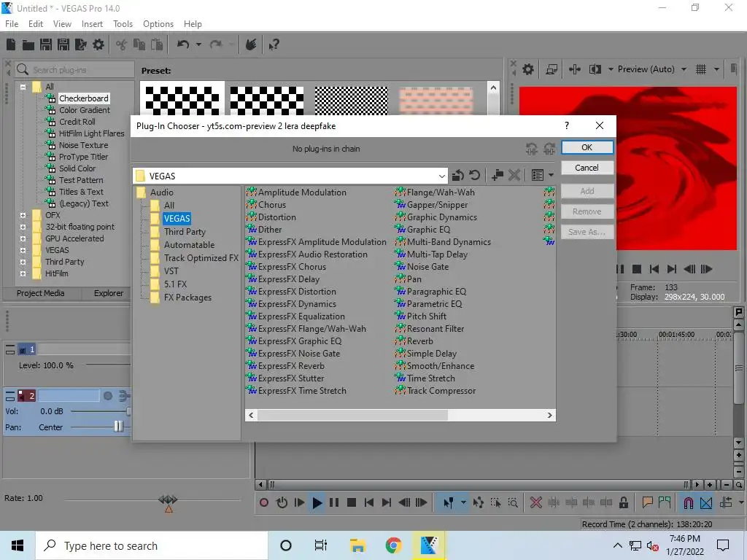This screenshot has width=747, height=560.
Task: Click the Preview Properties gear icon
Action: click(528, 69)
